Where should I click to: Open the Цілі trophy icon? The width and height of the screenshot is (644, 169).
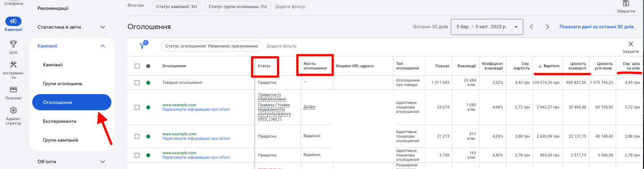pos(13,43)
